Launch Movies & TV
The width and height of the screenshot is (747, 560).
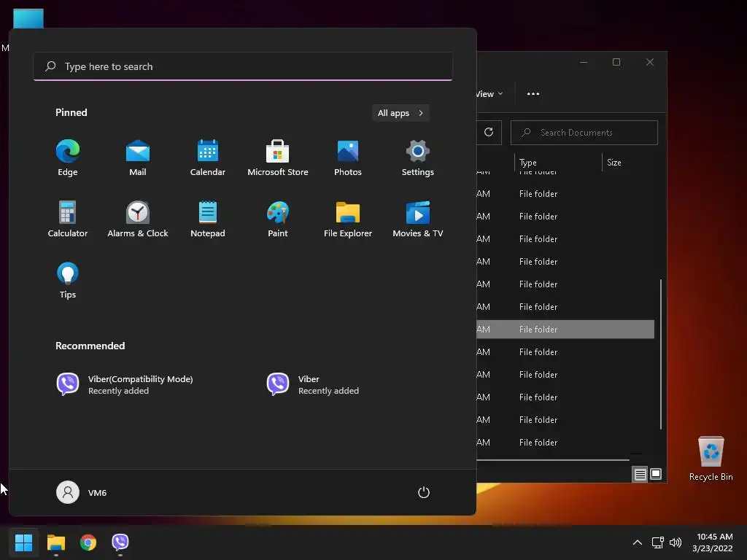click(418, 219)
